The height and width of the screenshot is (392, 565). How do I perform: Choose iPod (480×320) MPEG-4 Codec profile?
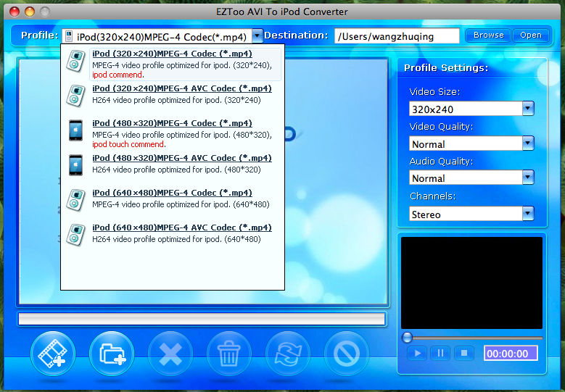172,123
